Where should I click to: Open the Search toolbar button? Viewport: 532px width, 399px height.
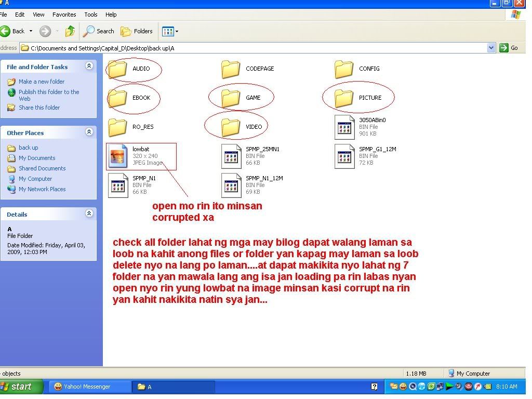(x=98, y=32)
